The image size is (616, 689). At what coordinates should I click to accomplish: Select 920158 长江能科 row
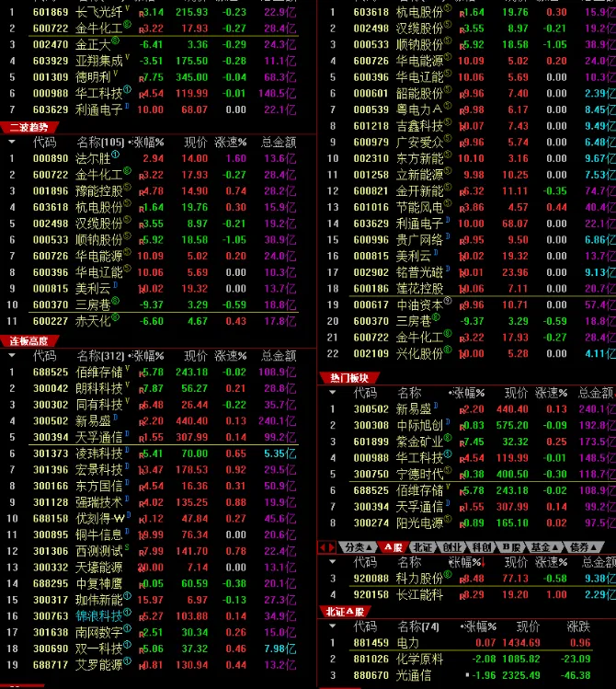coord(468,594)
